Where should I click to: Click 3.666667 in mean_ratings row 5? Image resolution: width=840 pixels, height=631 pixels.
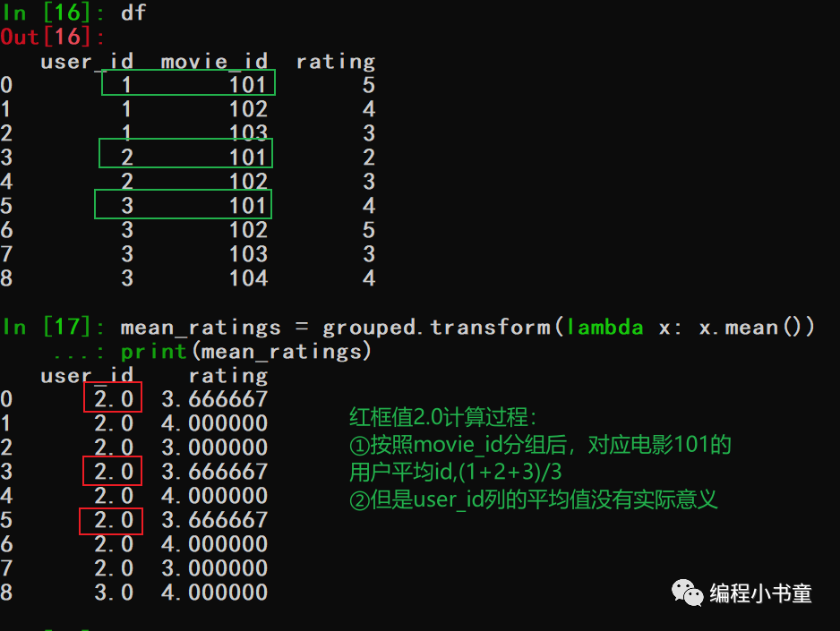pyautogui.click(x=214, y=520)
